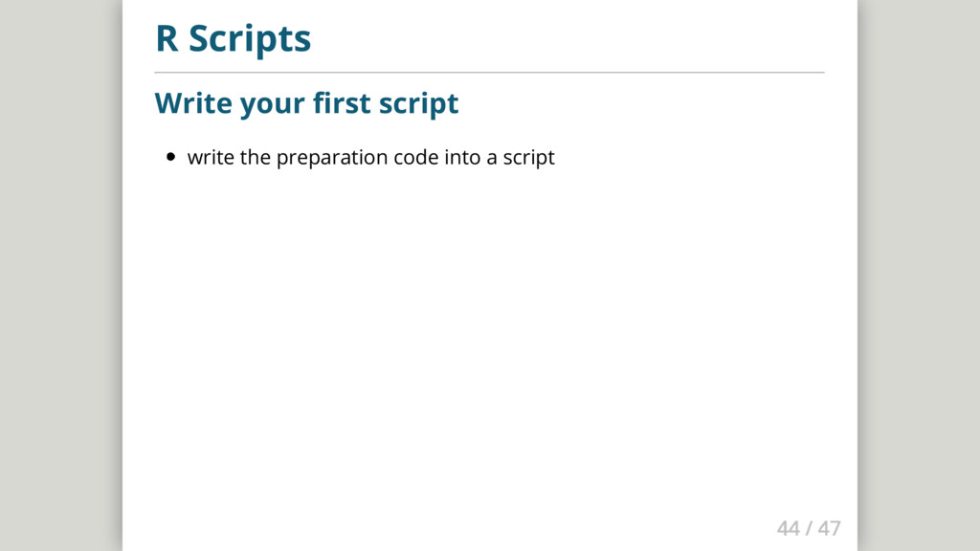The image size is (980, 551).
Task: Click the number "44" in the slide counter
Action: point(788,528)
